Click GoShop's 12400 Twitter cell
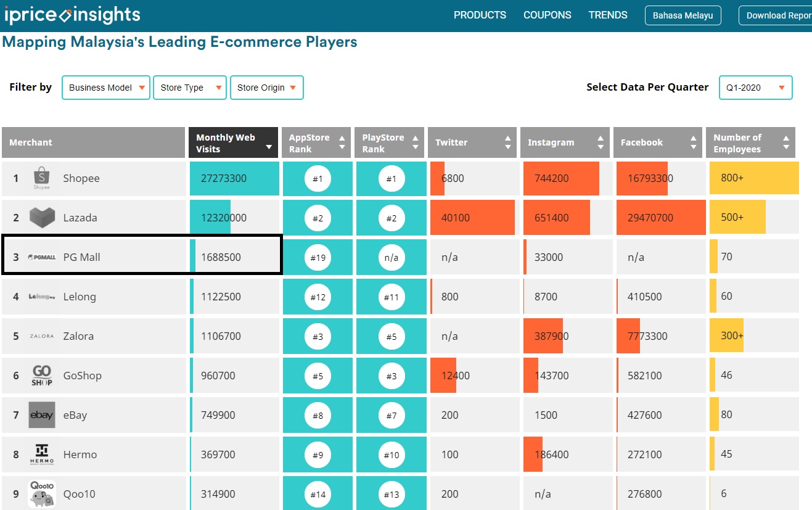Screen dimensions: 812x510 tap(474, 376)
